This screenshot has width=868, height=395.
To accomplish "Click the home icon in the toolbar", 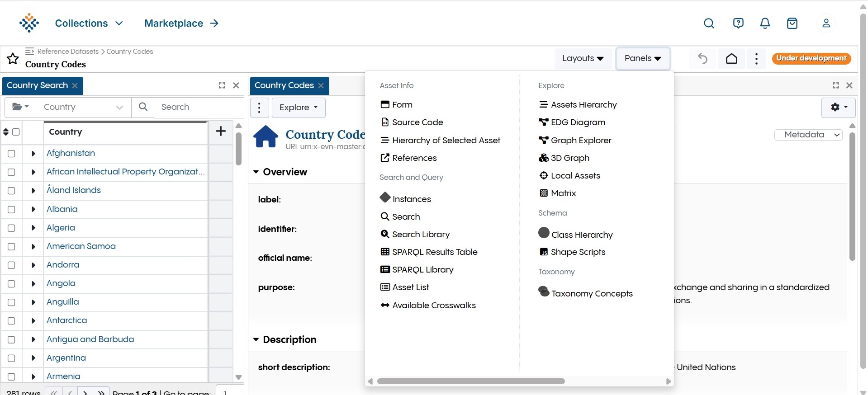I will (731, 59).
